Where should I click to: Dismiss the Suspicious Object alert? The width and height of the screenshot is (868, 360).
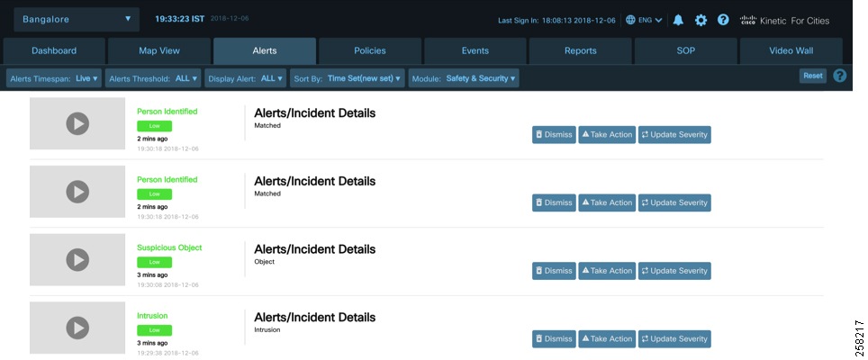(x=554, y=271)
